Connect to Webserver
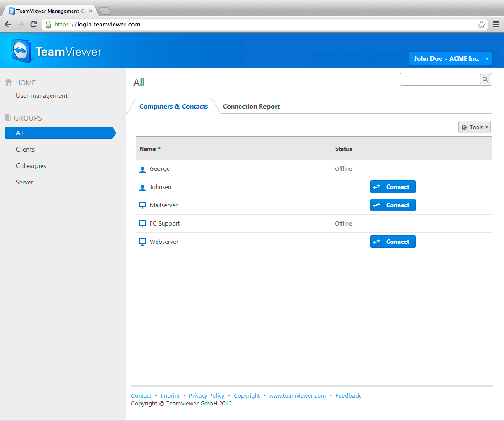 (x=393, y=242)
